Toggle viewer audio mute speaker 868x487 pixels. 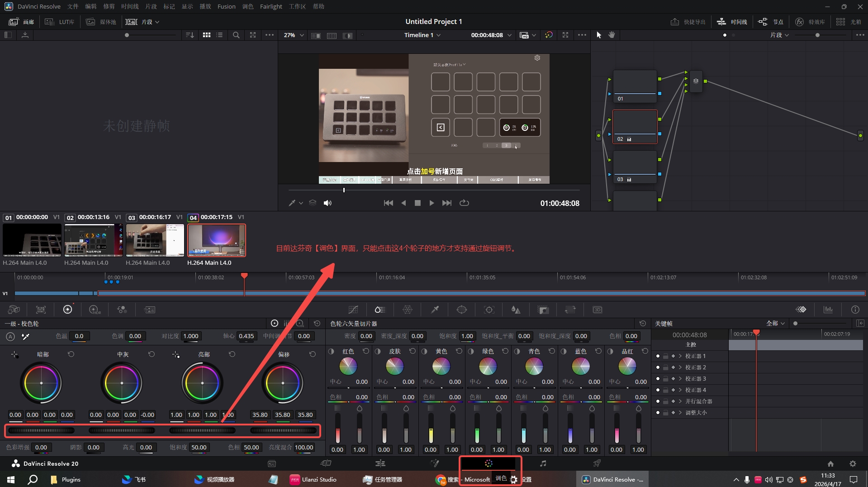[328, 203]
